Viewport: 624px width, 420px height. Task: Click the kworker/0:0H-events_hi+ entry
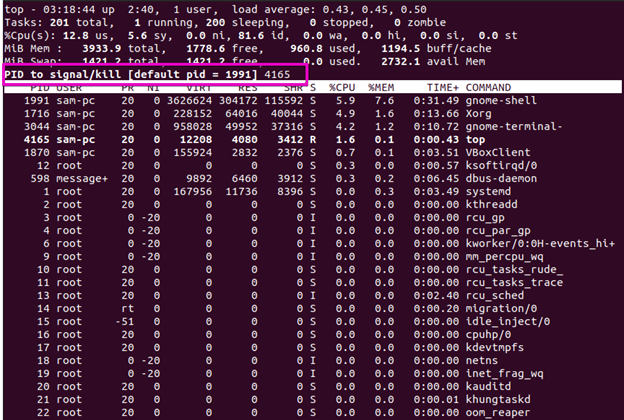540,244
